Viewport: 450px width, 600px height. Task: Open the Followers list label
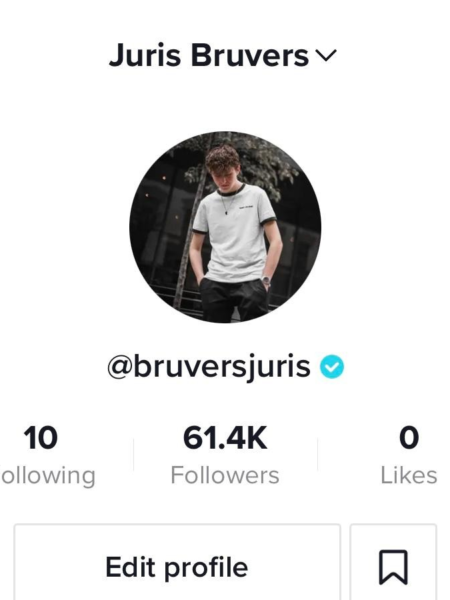(225, 475)
